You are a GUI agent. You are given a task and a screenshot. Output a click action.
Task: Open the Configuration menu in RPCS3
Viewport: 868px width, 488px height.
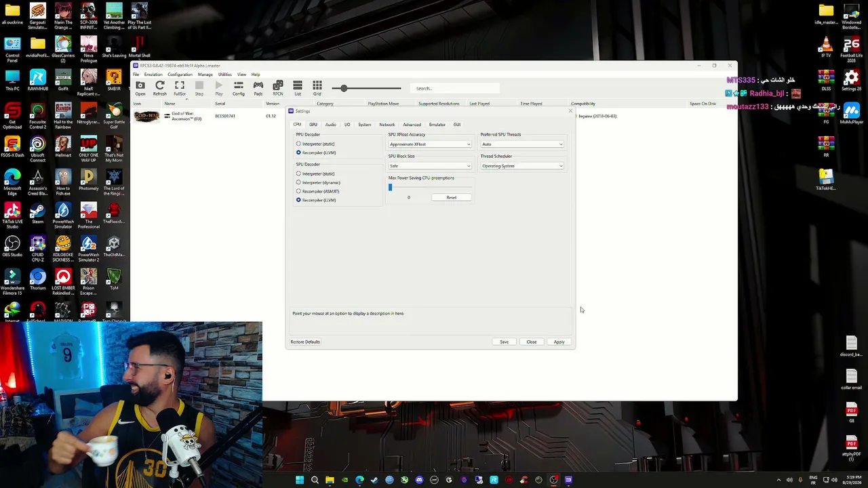pos(180,75)
